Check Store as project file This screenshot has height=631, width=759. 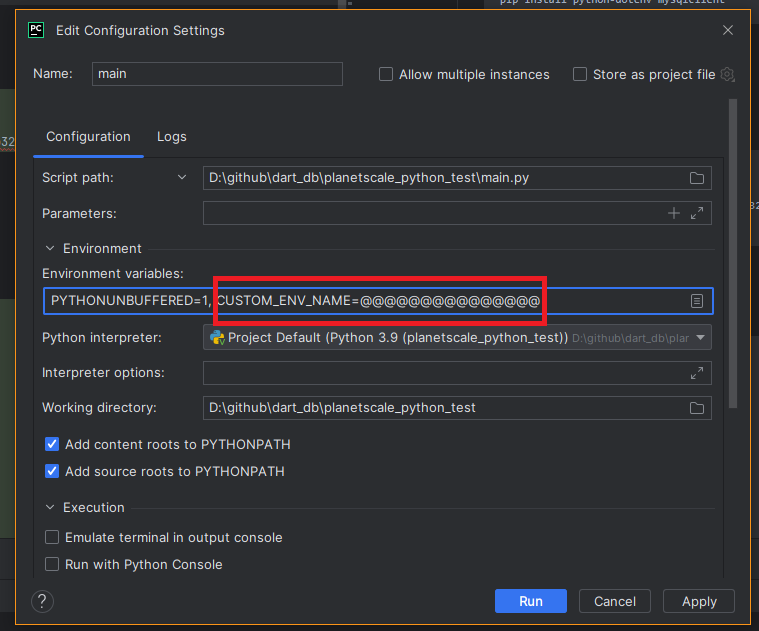(580, 75)
